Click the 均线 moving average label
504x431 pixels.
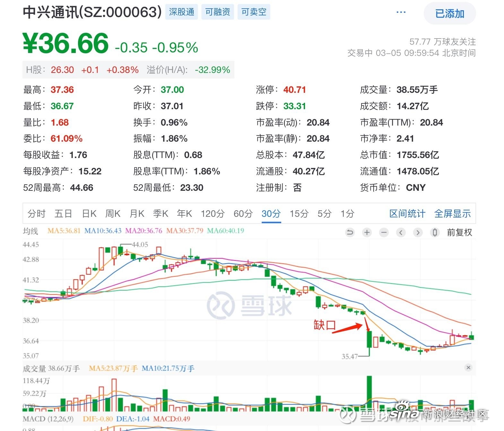30,231
